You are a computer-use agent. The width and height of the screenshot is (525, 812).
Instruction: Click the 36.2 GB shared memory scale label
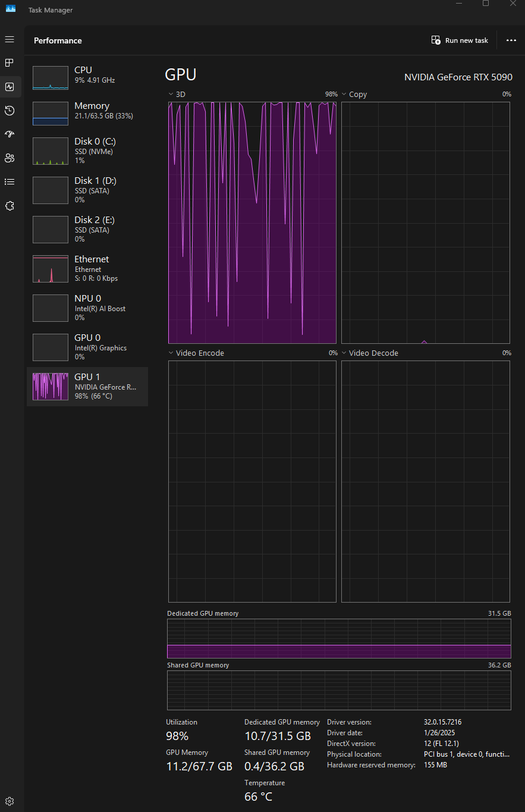pyautogui.click(x=500, y=665)
